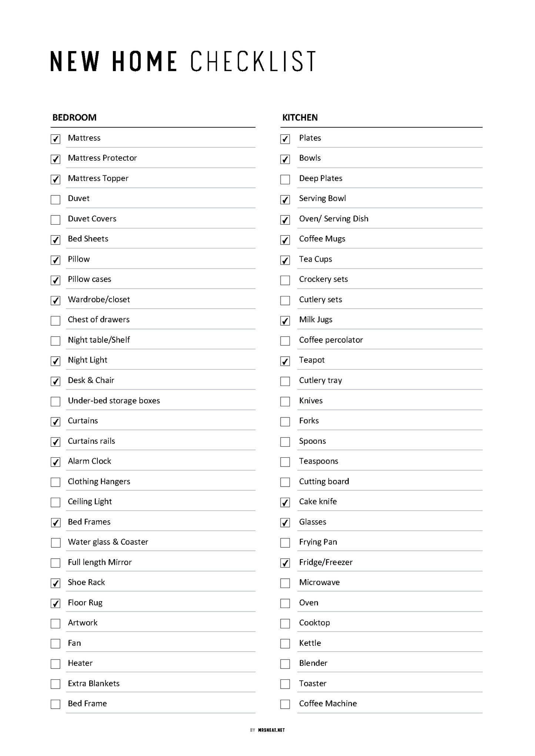535x756 pixels.
Task: Check the Coffee percolator box
Action: coord(285,341)
